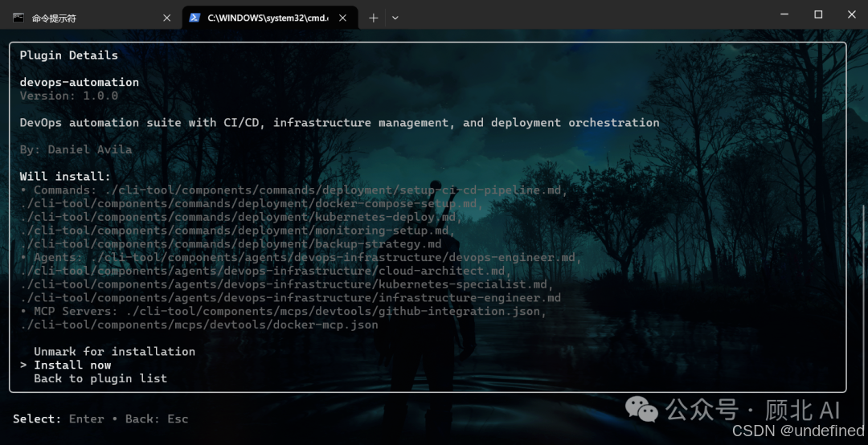Select Unmark for installation option
Image resolution: width=868 pixels, height=445 pixels.
(x=115, y=352)
